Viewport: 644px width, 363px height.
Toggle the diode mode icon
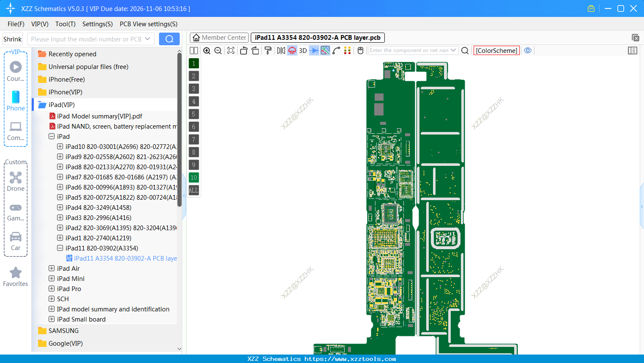point(314,51)
